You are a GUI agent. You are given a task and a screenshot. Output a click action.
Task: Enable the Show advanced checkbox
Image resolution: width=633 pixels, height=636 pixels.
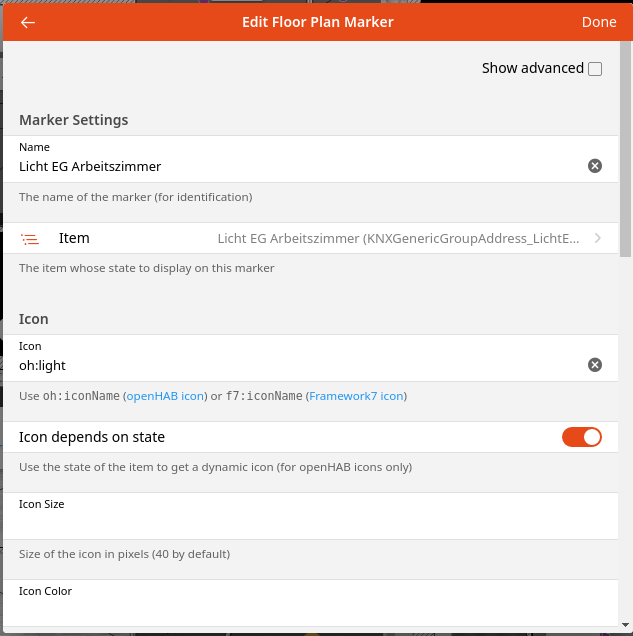[595, 69]
